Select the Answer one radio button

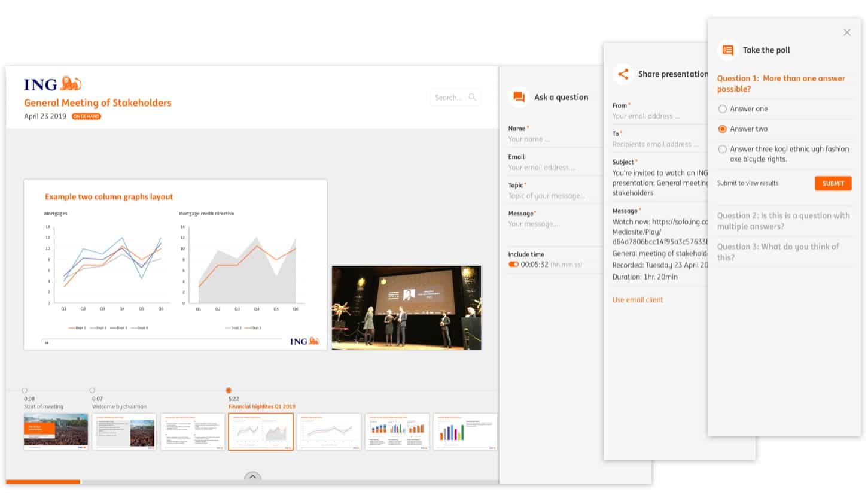click(x=723, y=109)
